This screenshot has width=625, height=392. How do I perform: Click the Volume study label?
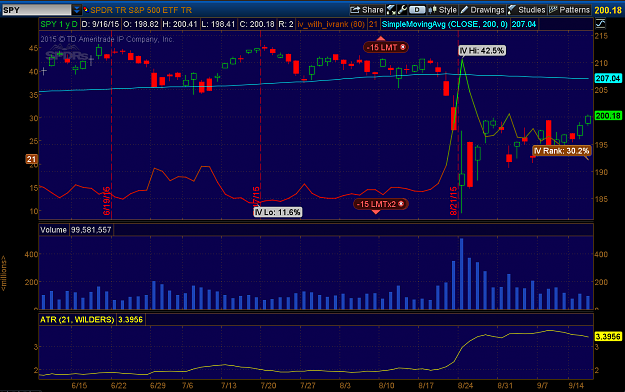point(53,230)
